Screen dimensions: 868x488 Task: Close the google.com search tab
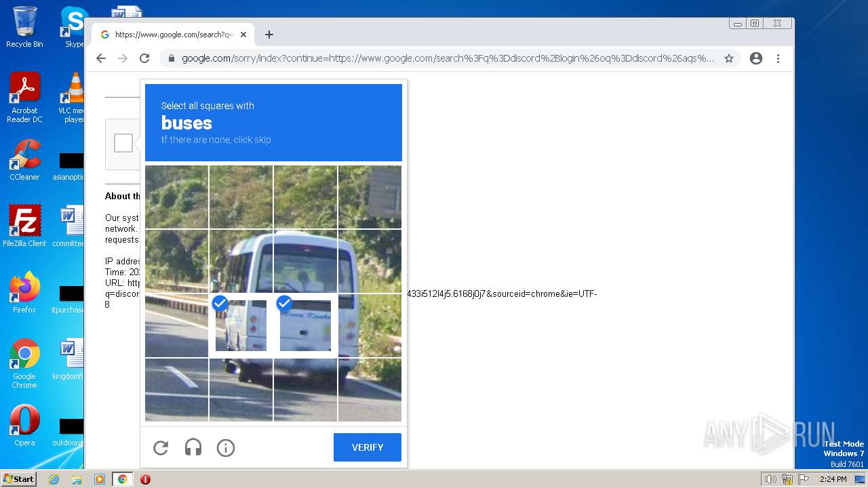pos(243,35)
